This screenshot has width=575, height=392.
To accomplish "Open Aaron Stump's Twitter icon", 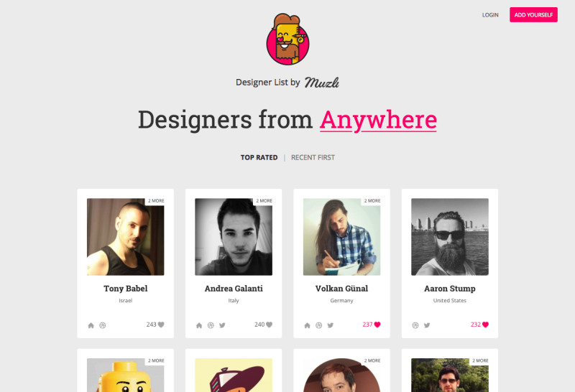I will point(427,325).
